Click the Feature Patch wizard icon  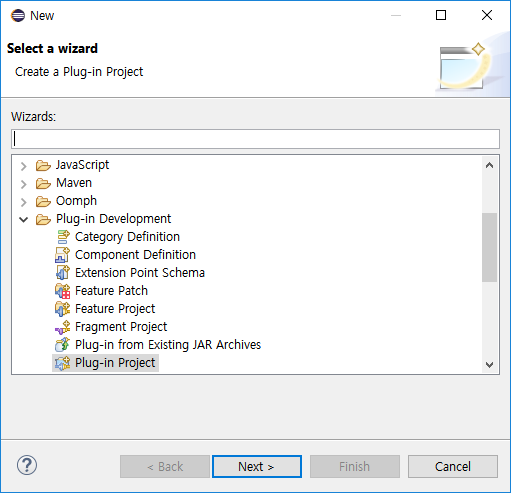pyautogui.click(x=63, y=291)
